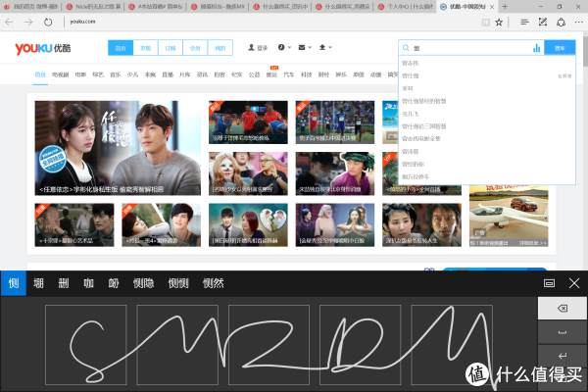Screen dimensions: 588x392
Task: Open the ranking bars icon in search box
Action: pyautogui.click(x=537, y=48)
